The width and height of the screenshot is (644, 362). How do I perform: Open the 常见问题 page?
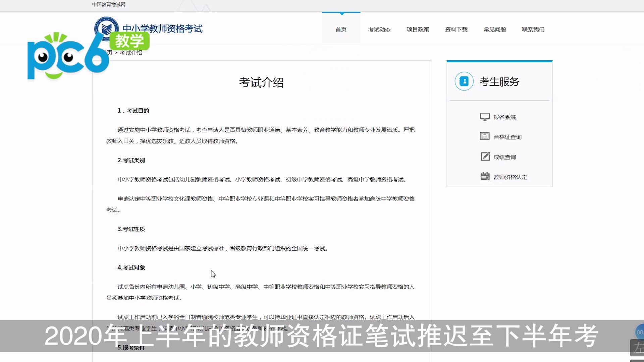[x=495, y=29]
